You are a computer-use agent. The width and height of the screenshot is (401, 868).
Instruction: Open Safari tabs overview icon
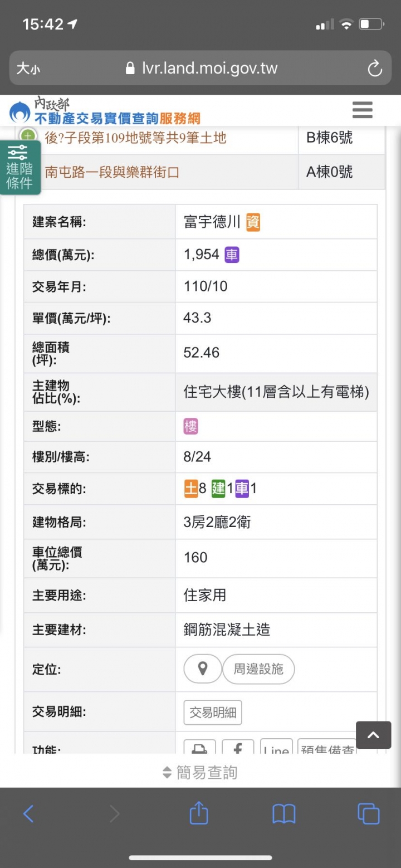pyautogui.click(x=368, y=814)
